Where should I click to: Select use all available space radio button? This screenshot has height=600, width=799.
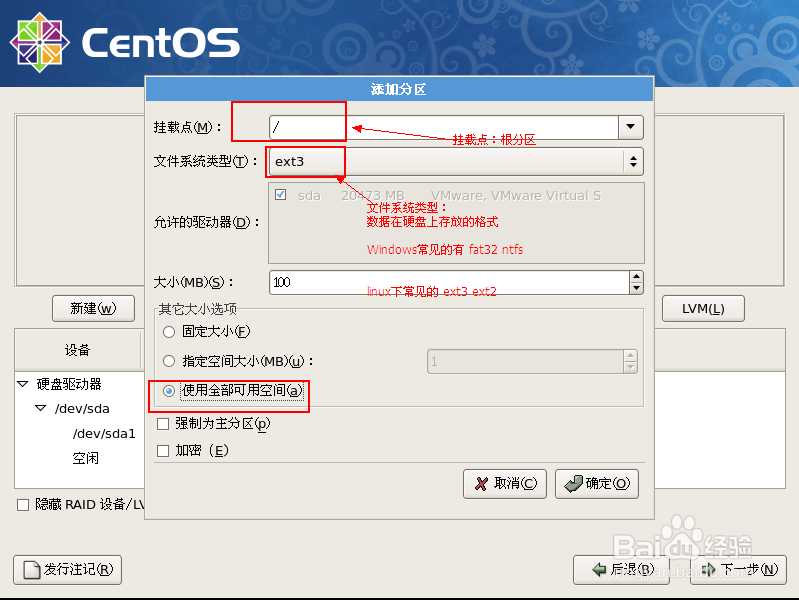[x=169, y=391]
